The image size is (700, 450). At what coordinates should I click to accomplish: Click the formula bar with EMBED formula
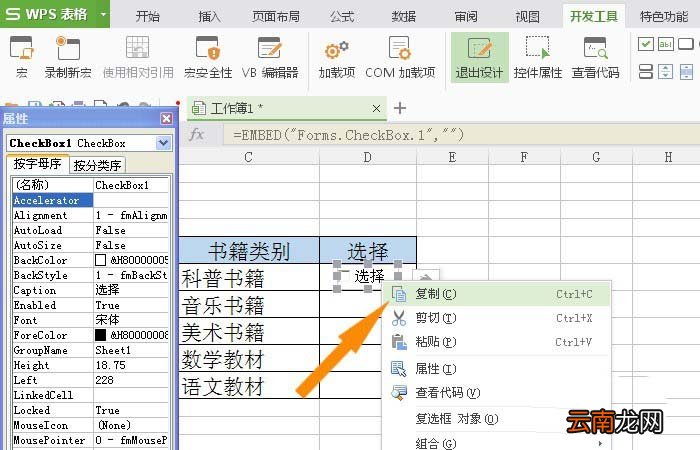(x=462, y=134)
